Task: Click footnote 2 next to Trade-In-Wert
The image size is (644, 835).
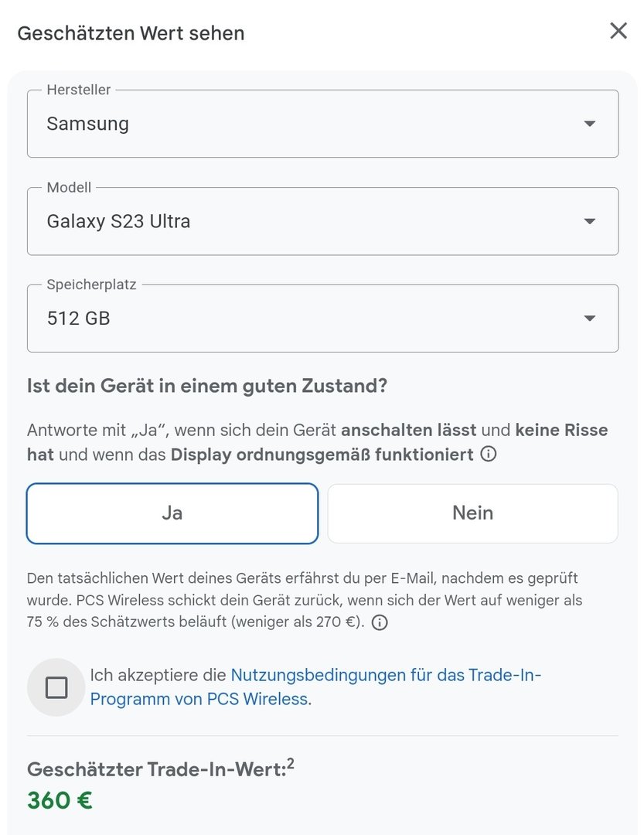Action: click(x=291, y=765)
